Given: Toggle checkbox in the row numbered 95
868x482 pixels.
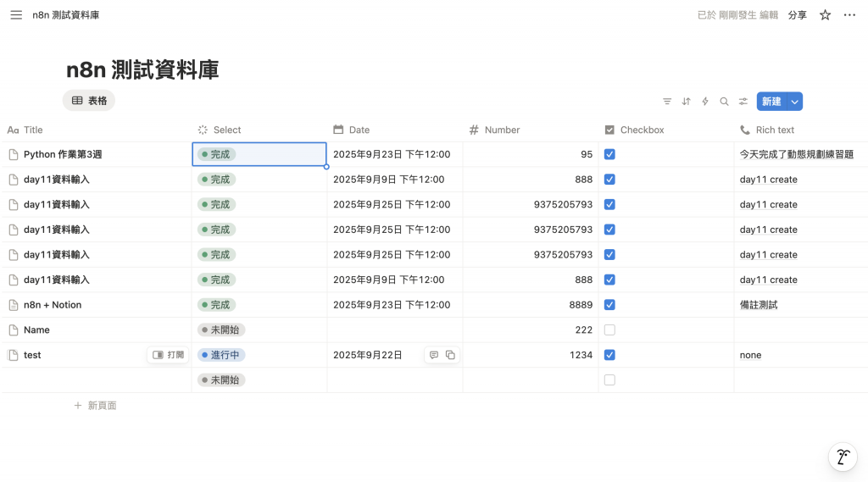Looking at the screenshot, I should [x=609, y=154].
